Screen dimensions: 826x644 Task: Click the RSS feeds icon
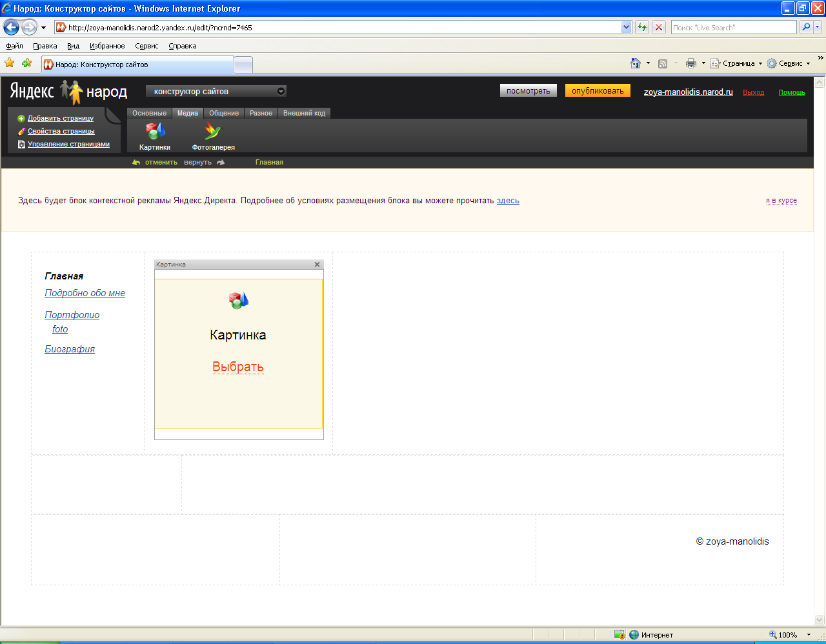tap(662, 63)
